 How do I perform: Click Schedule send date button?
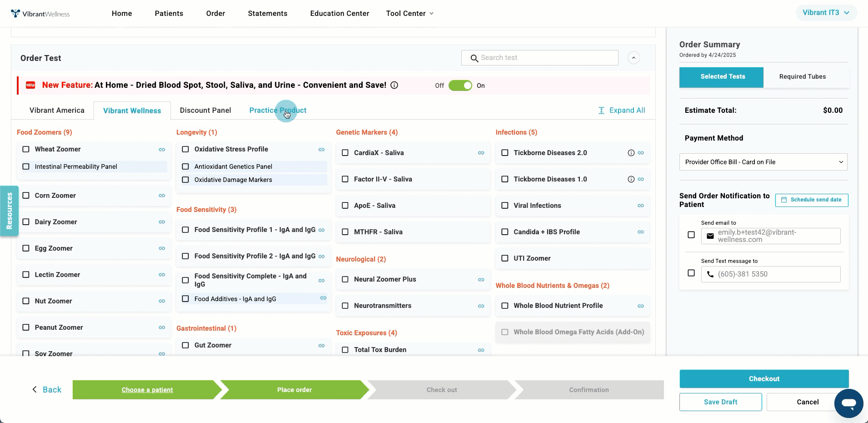(x=812, y=200)
